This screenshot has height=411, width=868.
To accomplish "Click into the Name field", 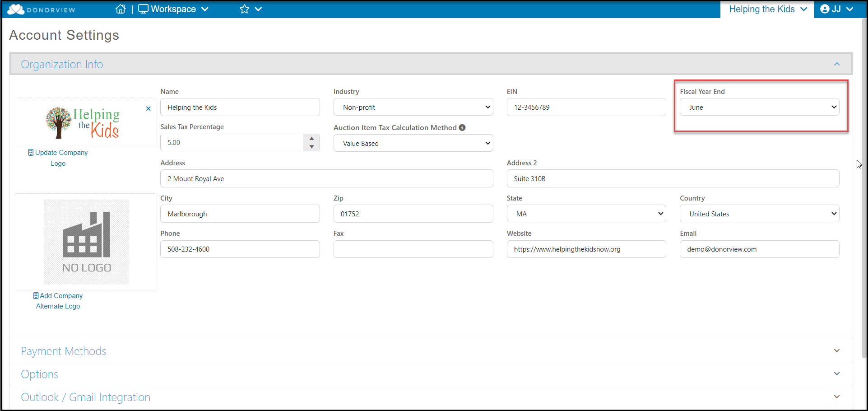I will click(x=240, y=107).
